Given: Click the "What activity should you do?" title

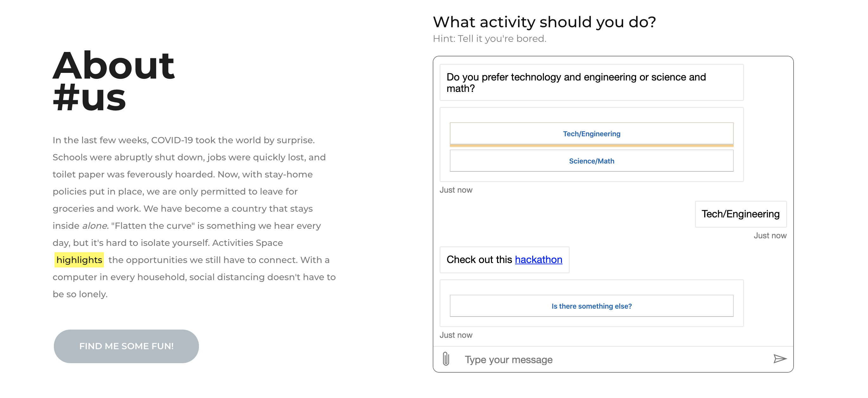Looking at the screenshot, I should click(x=544, y=22).
